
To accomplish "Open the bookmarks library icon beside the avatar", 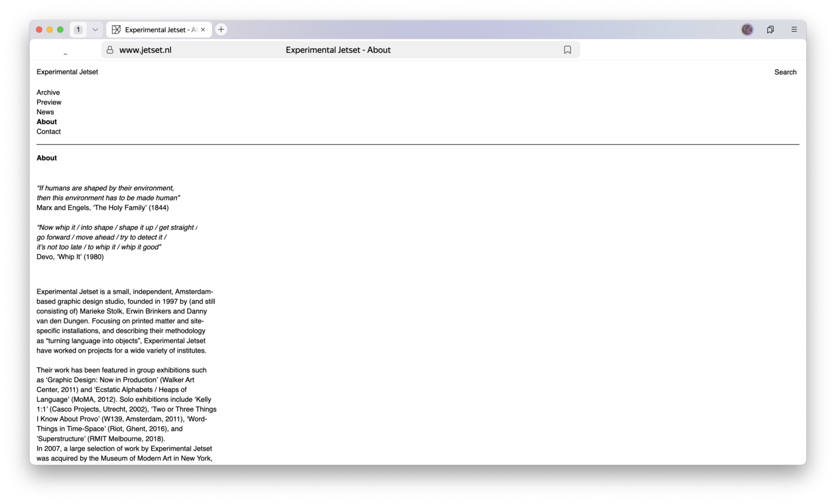I will 770,30.
